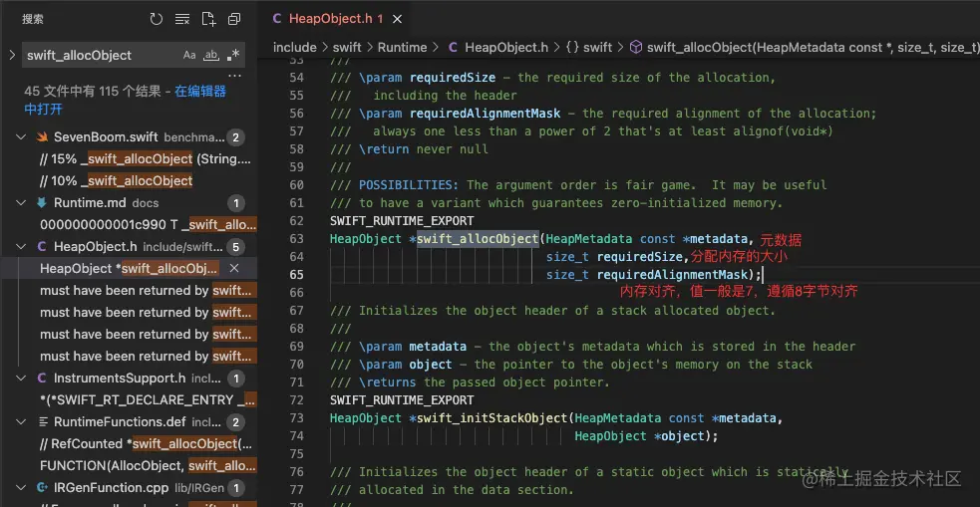Click RuntimeFunctions.def file icon
The height and width of the screenshot is (507, 980).
coord(42,422)
